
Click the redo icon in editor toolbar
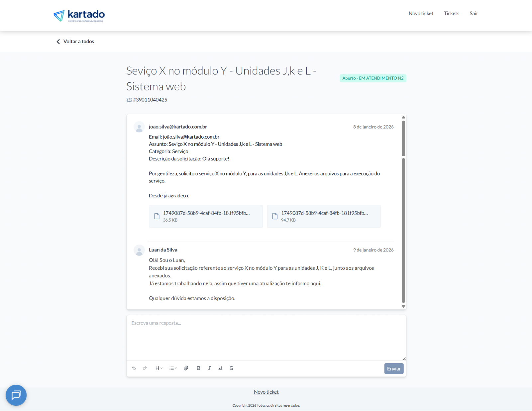click(x=145, y=368)
